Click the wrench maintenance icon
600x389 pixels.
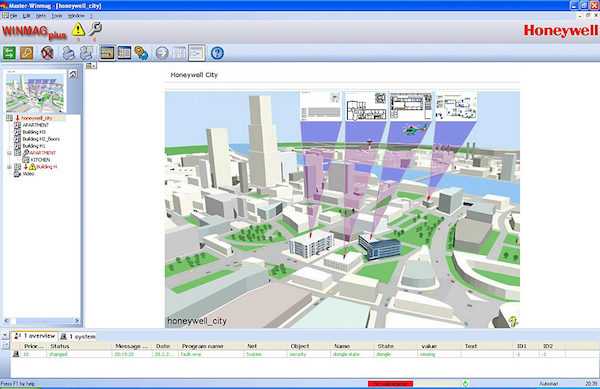pos(95,29)
